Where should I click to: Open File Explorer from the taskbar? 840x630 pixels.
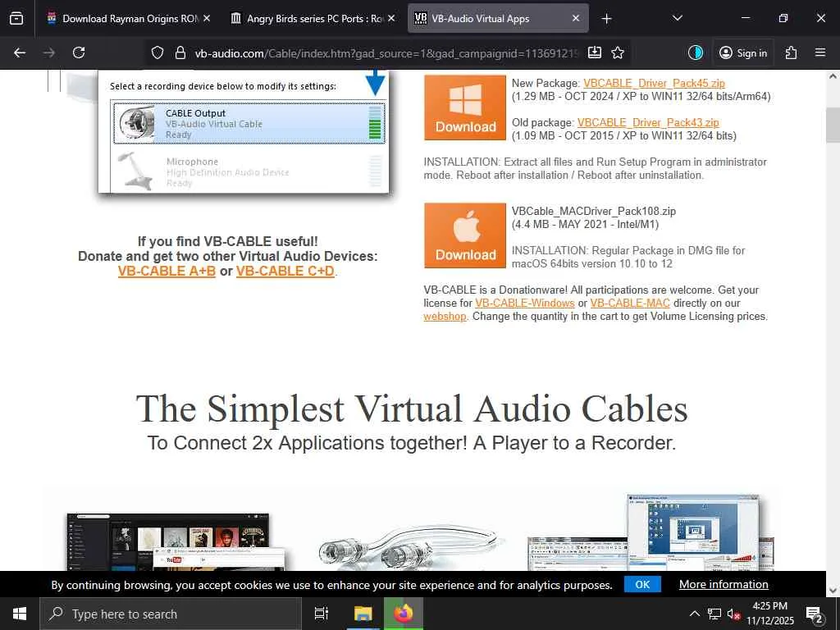(x=363, y=614)
